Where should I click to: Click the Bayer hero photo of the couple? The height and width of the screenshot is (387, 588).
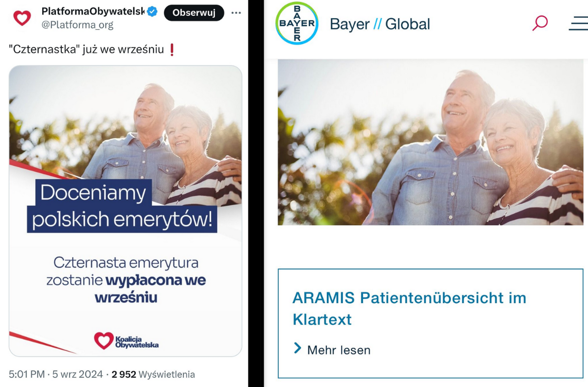[431, 142]
